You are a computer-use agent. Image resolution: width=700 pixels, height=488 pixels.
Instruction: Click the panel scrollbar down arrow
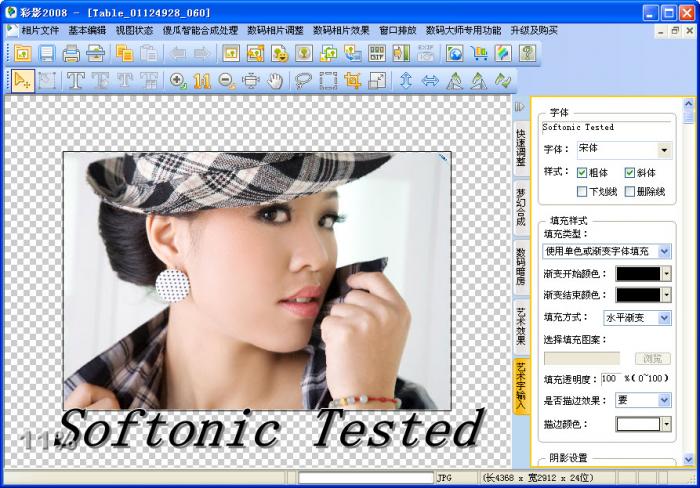[x=688, y=459]
